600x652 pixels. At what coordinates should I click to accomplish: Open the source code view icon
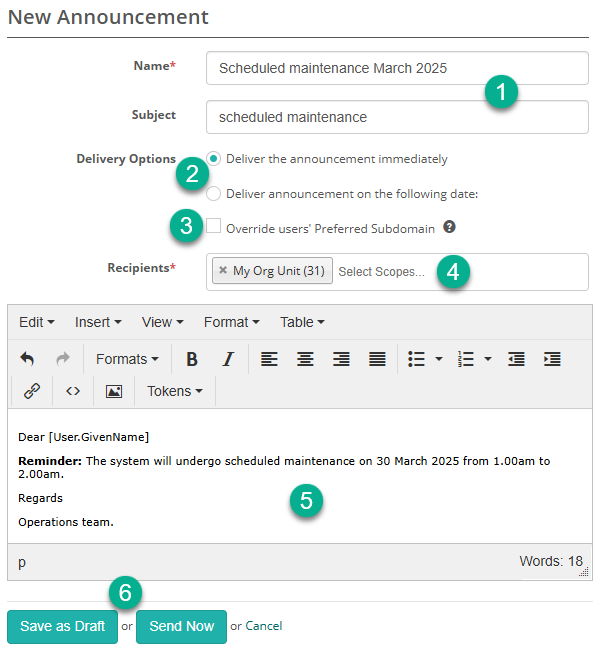coord(73,391)
